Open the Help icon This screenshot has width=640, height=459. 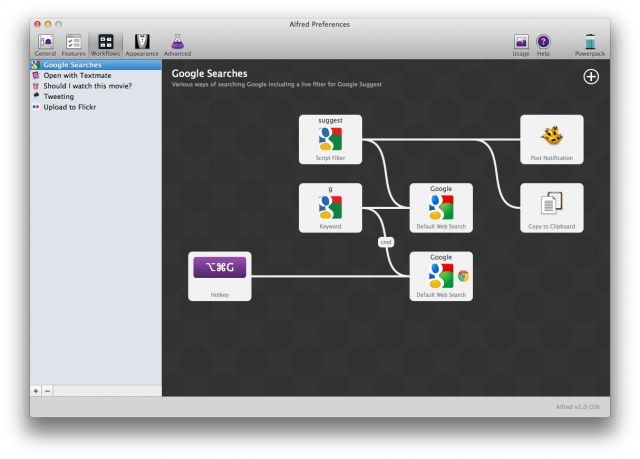point(543,43)
